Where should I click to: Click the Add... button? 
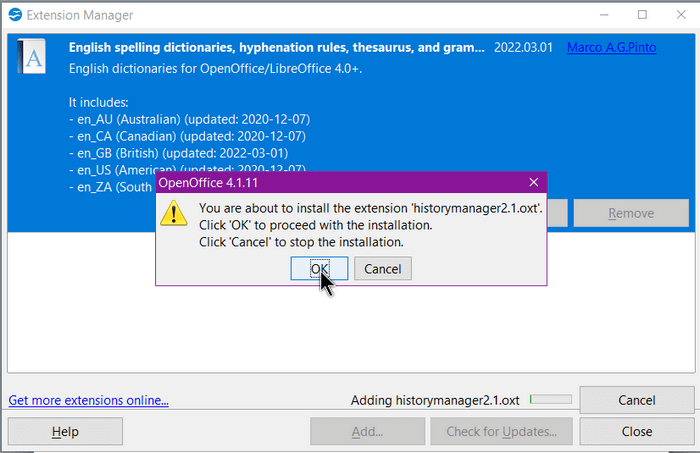click(x=367, y=432)
